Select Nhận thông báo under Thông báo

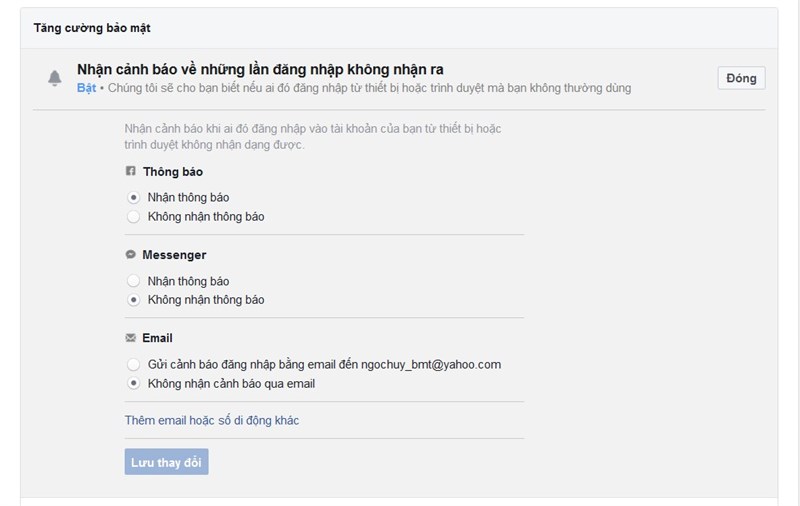[134, 197]
